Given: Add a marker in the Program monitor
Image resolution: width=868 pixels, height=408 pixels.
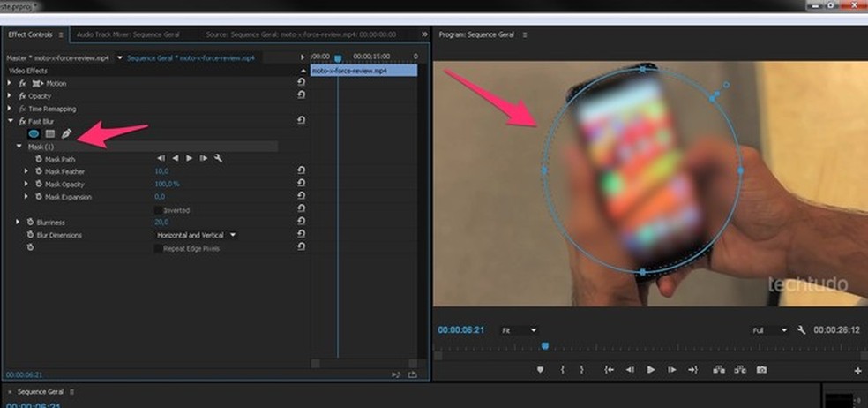Looking at the screenshot, I should pos(540,370).
